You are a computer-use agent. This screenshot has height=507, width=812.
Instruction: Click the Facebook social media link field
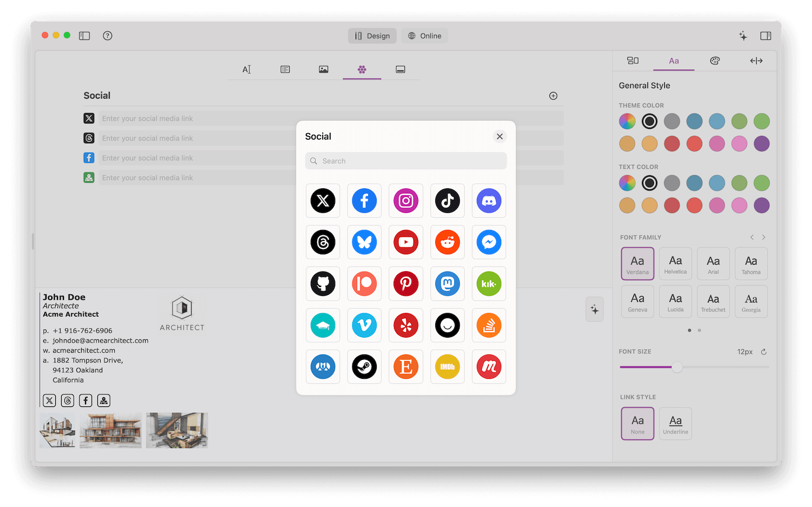click(331, 158)
